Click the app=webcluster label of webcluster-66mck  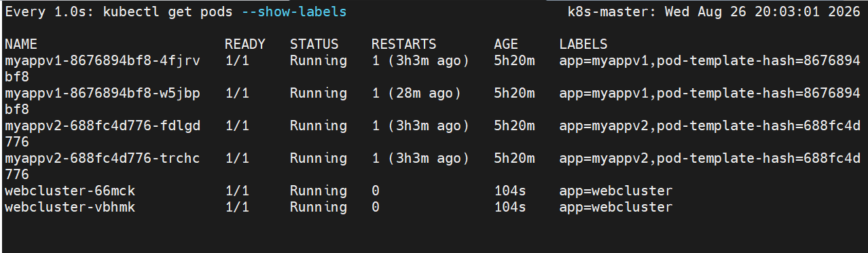pyautogui.click(x=616, y=191)
